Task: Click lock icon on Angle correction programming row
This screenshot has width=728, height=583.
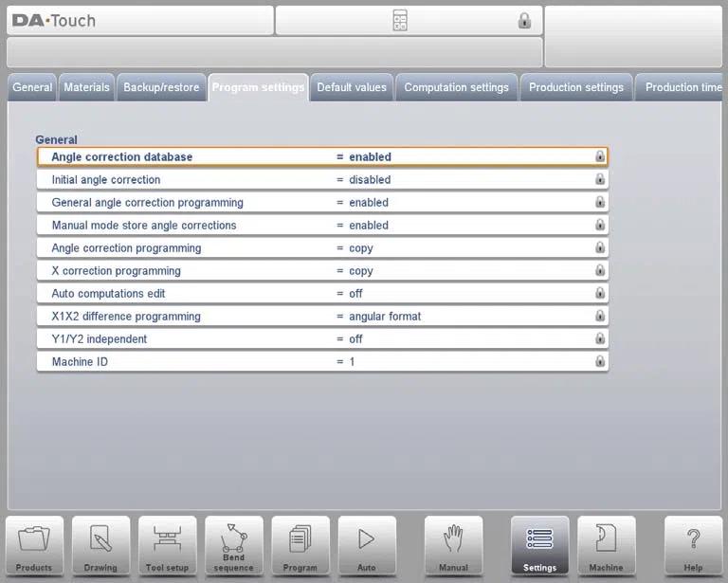Action: click(x=600, y=247)
